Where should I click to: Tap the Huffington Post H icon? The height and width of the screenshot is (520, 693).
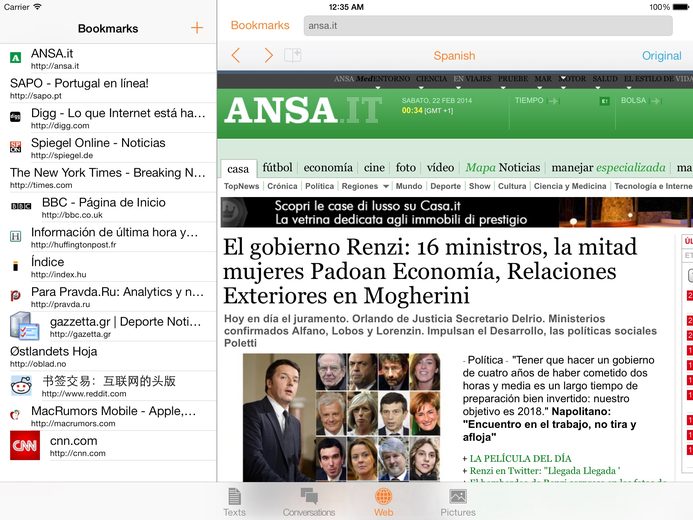(15, 236)
